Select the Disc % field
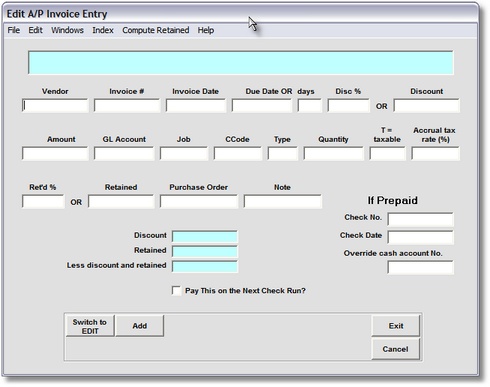 [348, 106]
